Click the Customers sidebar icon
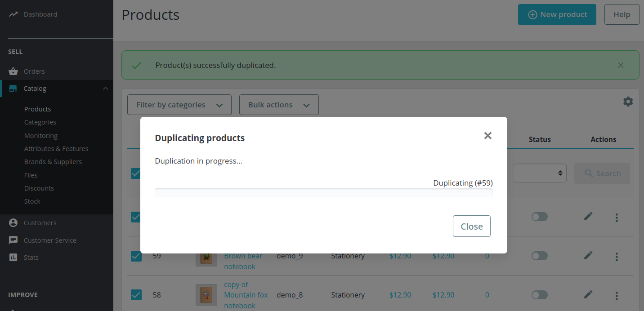644x311 pixels. pos(13,222)
